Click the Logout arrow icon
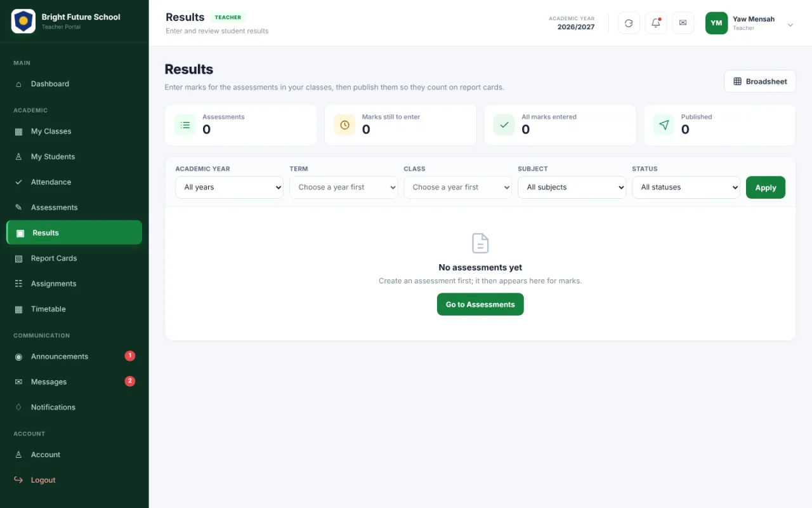 pyautogui.click(x=18, y=480)
